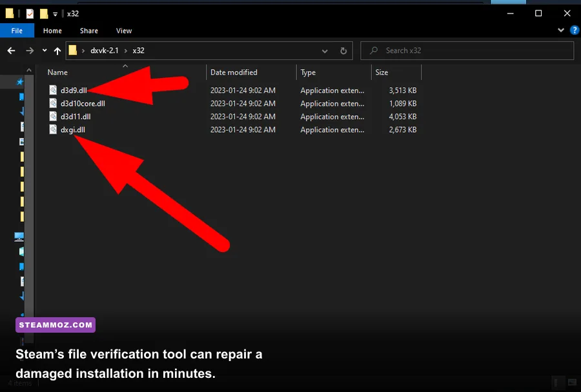
Task: Click the 3,513 KB size cell
Action: [403, 90]
